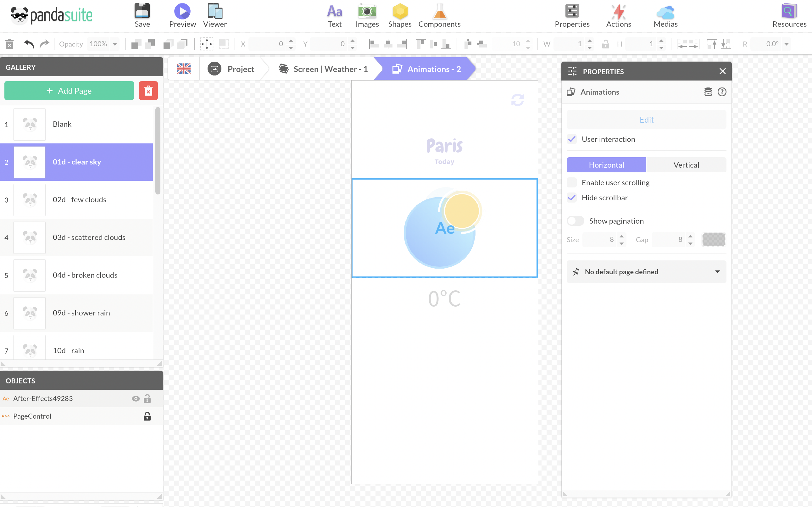
Task: Click the UK flag language icon
Action: coord(183,69)
